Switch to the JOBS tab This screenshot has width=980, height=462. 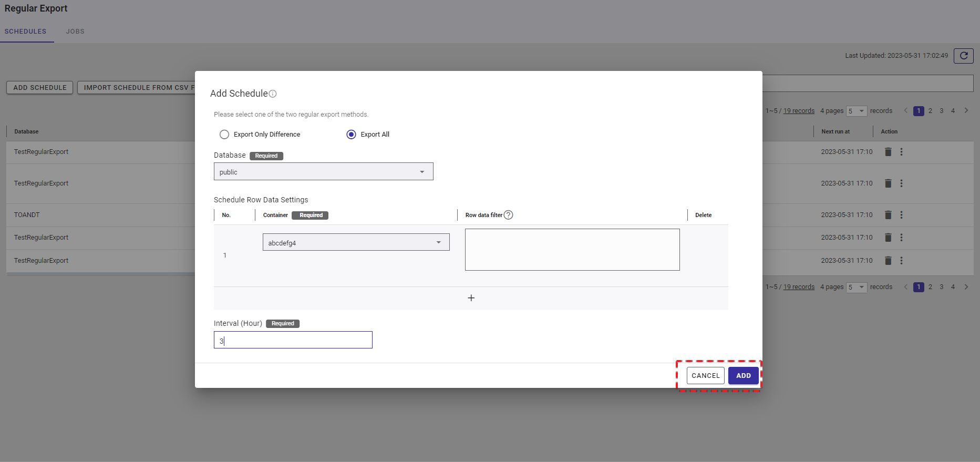75,32
